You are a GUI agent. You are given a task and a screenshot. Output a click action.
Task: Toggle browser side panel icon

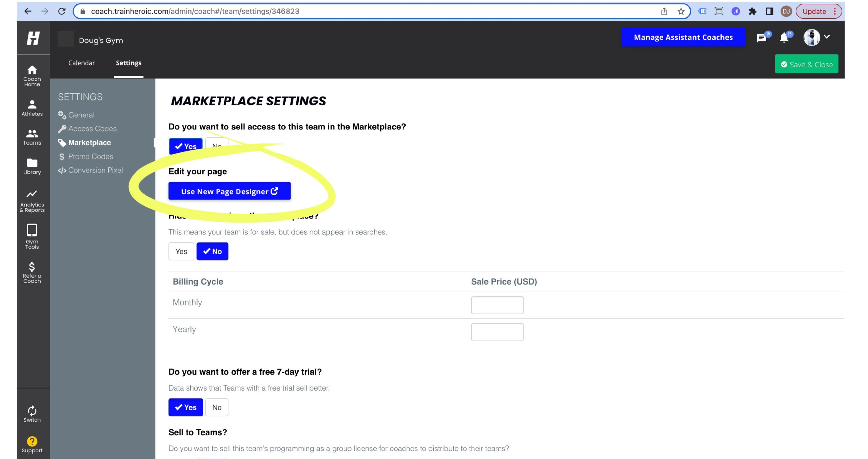[770, 12]
